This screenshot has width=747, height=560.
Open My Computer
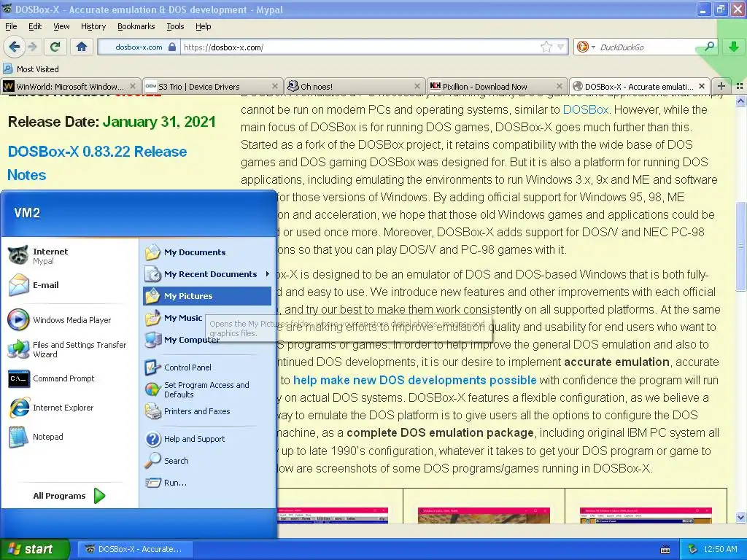click(x=206, y=340)
